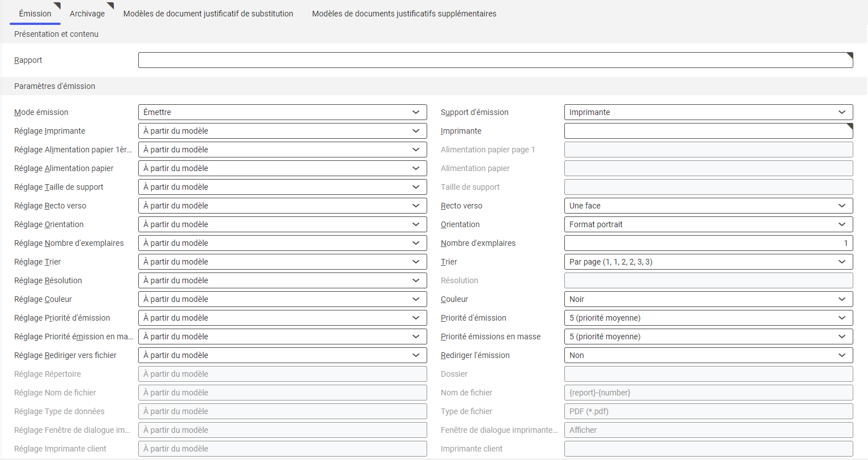Click the Imprimante input field
The height and width of the screenshot is (460, 868).
pos(709,131)
